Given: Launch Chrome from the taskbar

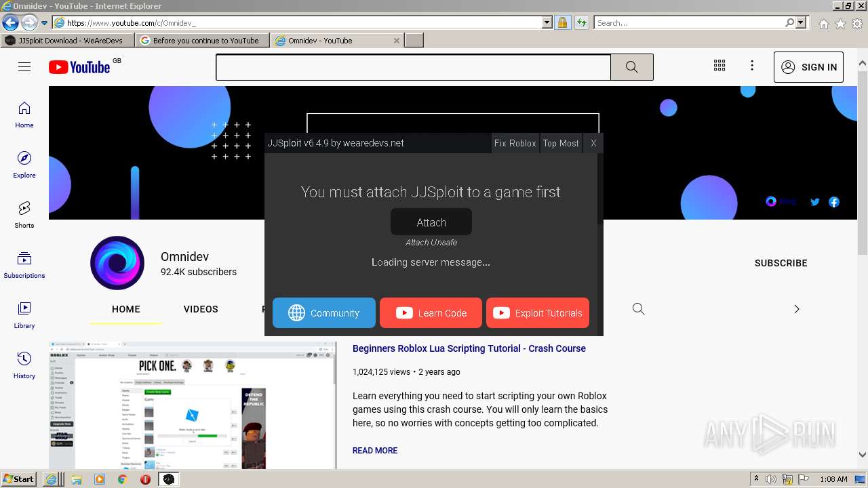Looking at the screenshot, I should 122,479.
